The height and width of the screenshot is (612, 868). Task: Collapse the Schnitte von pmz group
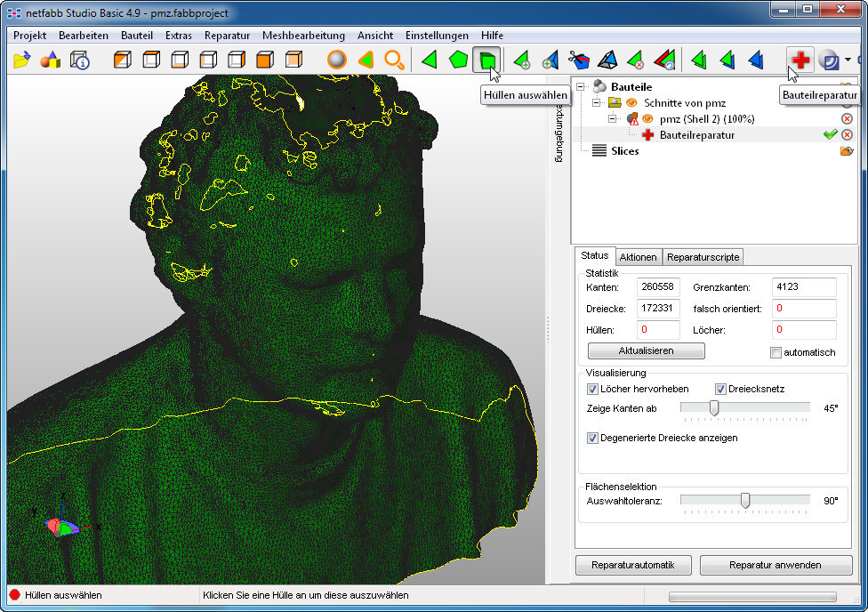coord(596,103)
